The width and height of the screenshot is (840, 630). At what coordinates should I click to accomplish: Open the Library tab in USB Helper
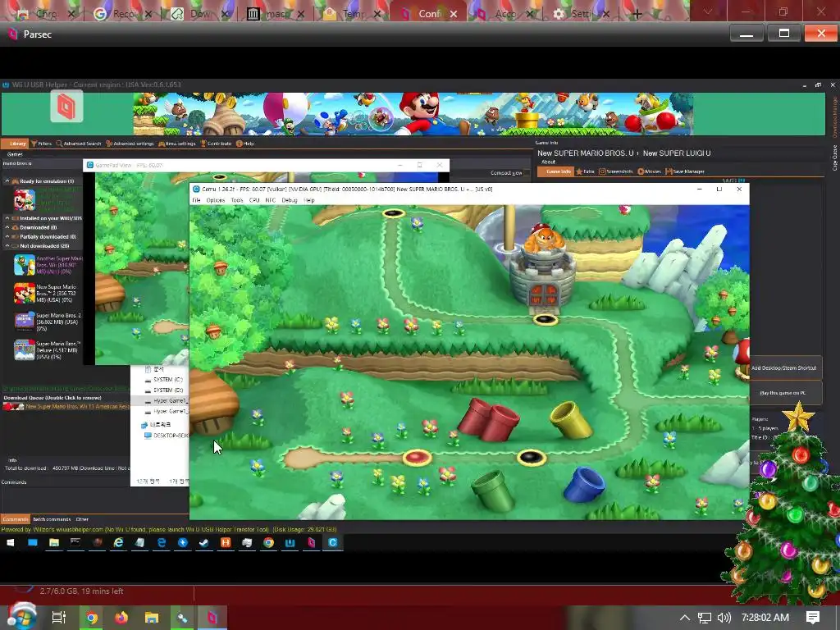click(x=15, y=144)
